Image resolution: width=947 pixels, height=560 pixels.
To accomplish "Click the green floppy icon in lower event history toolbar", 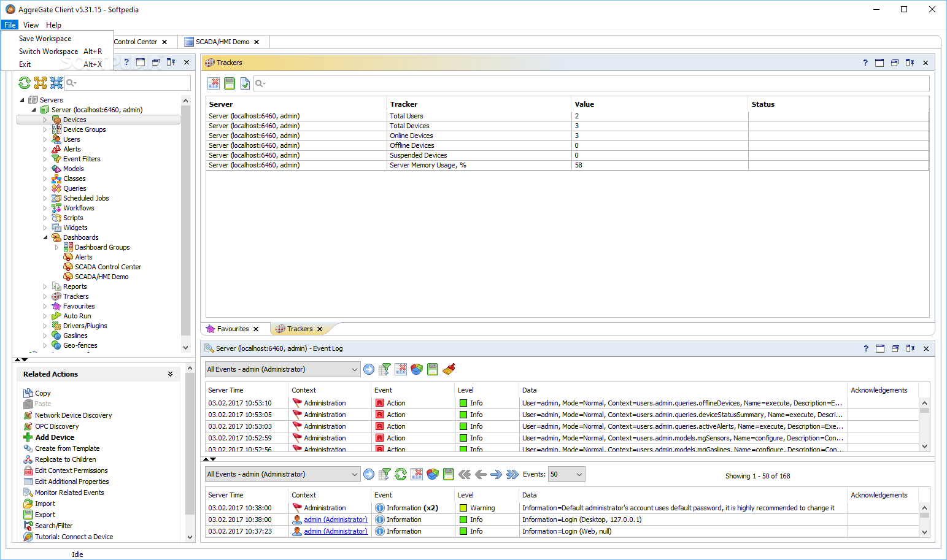I will tap(449, 474).
